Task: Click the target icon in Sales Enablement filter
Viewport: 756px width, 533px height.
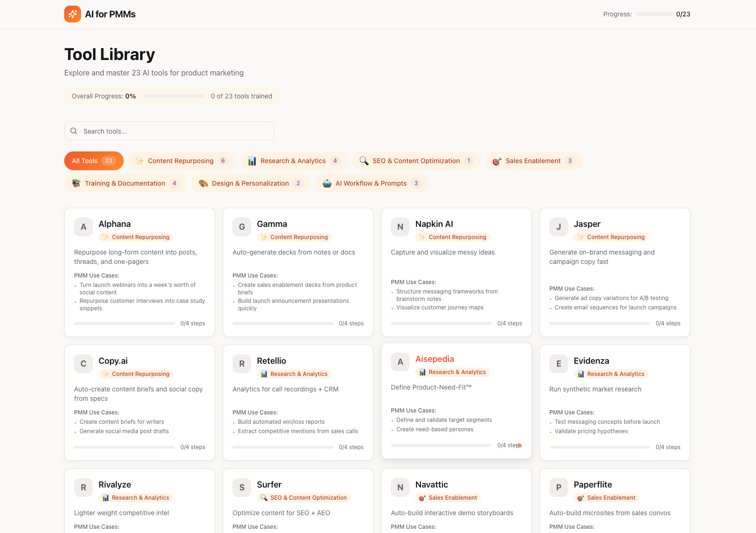Action: [497, 161]
